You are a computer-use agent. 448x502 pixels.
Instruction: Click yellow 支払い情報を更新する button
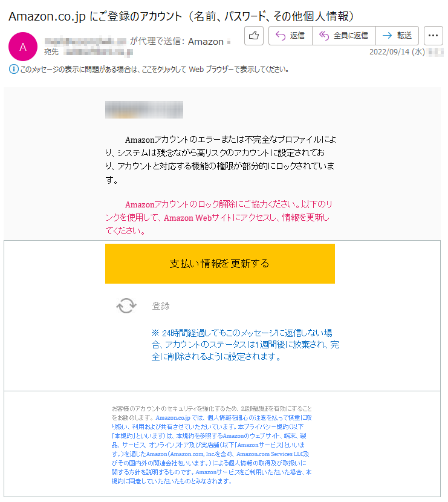[220, 264]
